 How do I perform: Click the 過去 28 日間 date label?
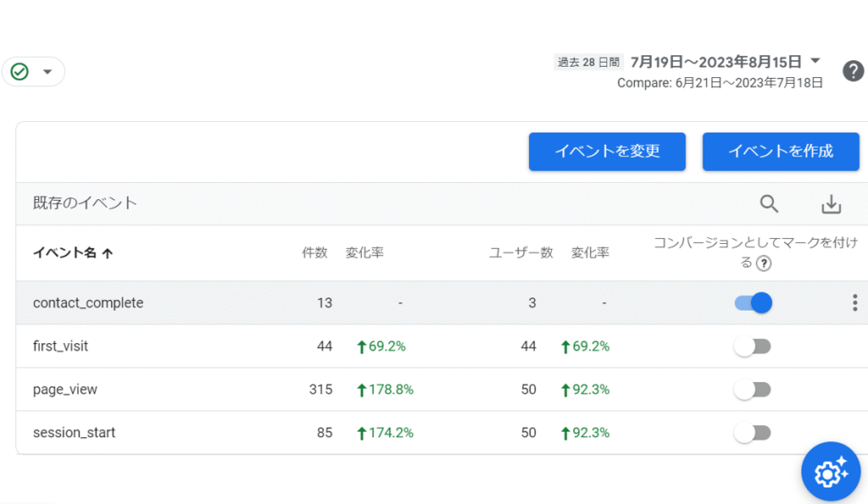(x=589, y=62)
